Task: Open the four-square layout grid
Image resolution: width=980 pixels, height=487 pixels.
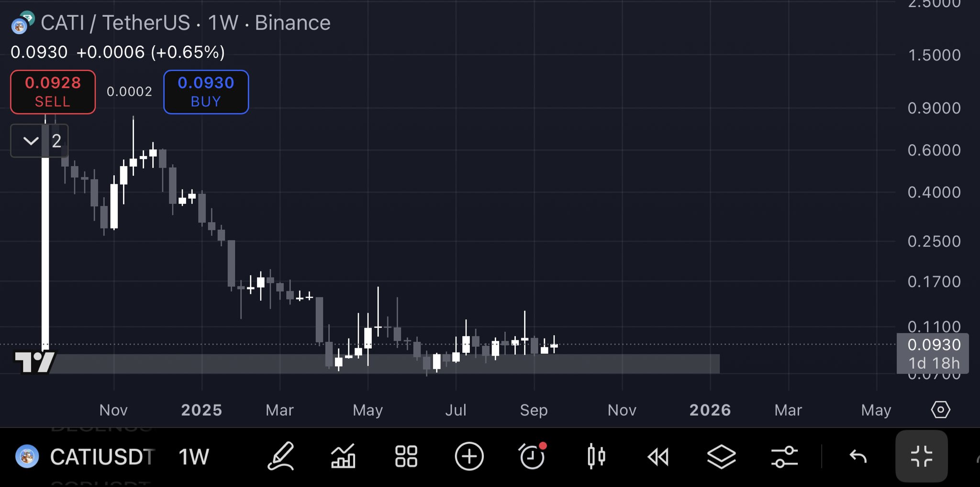Action: coord(406,456)
